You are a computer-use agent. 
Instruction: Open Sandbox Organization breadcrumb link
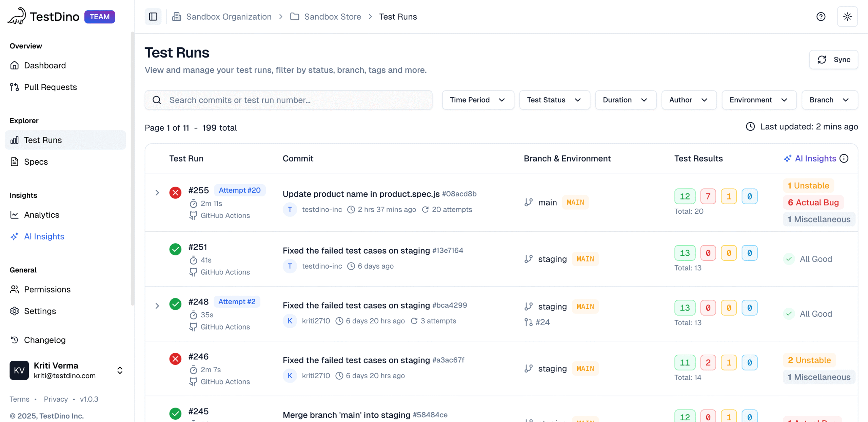229,17
